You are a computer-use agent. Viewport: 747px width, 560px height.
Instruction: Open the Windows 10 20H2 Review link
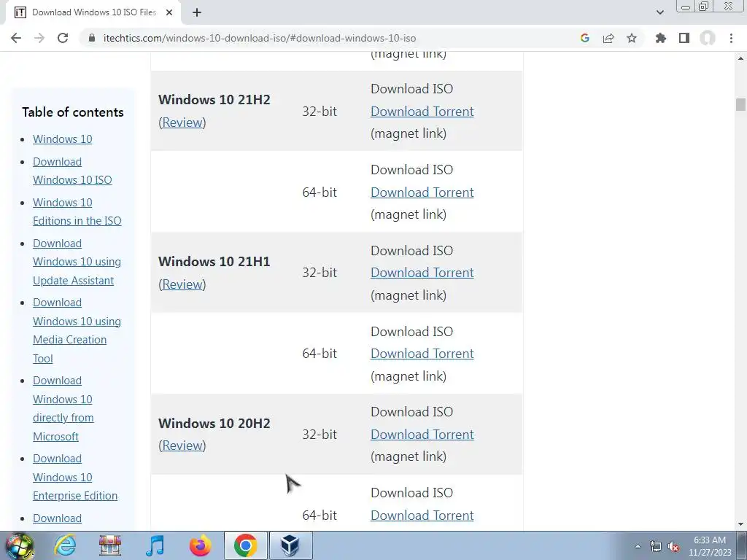(182, 446)
